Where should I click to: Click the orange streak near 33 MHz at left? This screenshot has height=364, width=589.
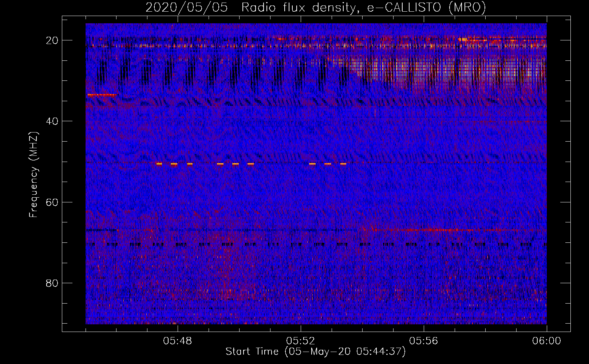102,95
